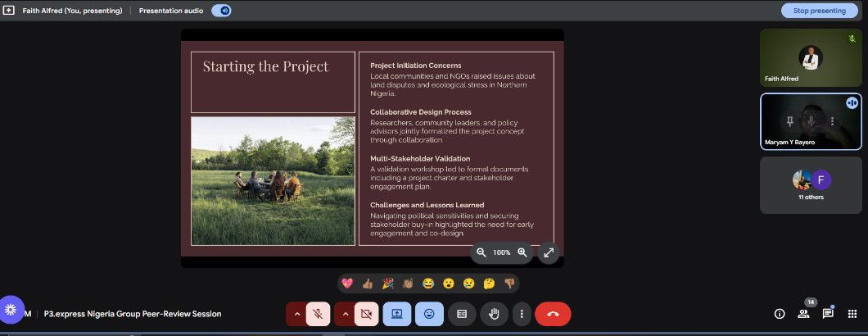868x336 pixels.
Task: Click the Stop presenting button
Action: pyautogui.click(x=820, y=11)
